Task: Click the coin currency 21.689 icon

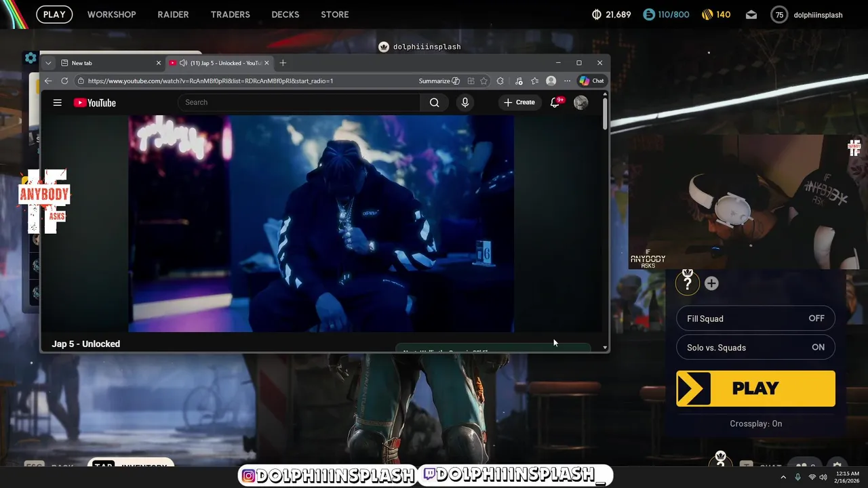Action: [x=597, y=14]
